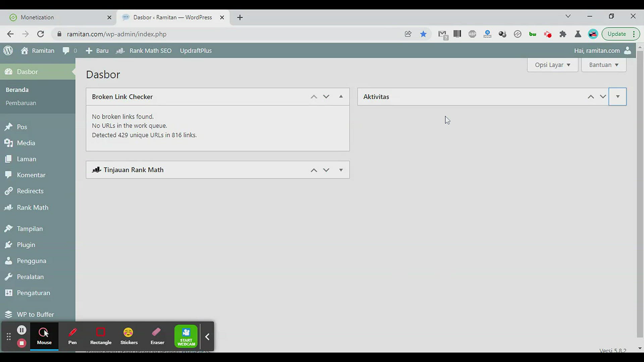Click the Start Webcam button

pyautogui.click(x=186, y=336)
